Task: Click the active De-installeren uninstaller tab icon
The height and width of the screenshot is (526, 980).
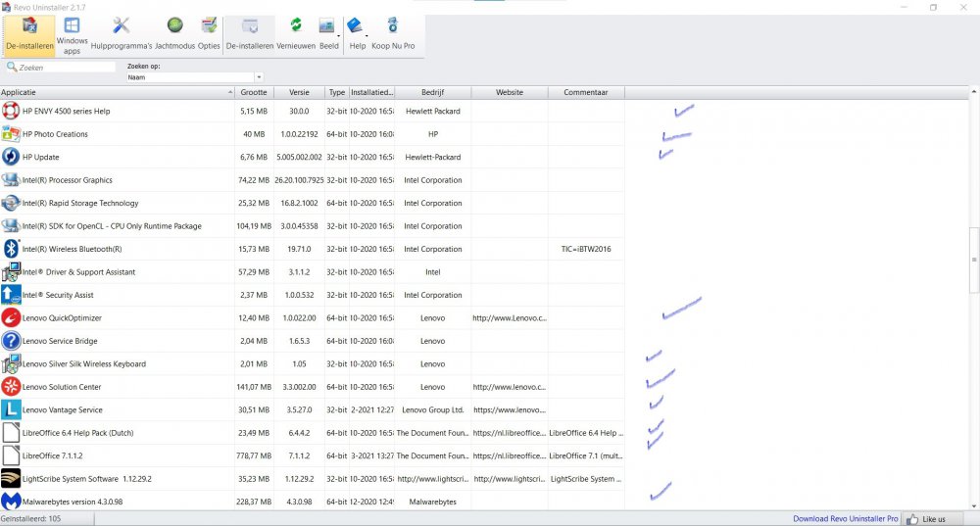Action: click(29, 25)
